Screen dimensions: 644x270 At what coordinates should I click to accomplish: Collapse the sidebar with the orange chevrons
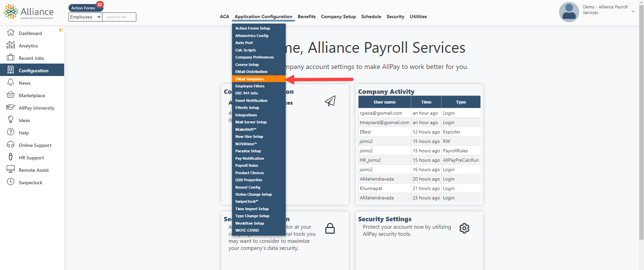coord(61,30)
